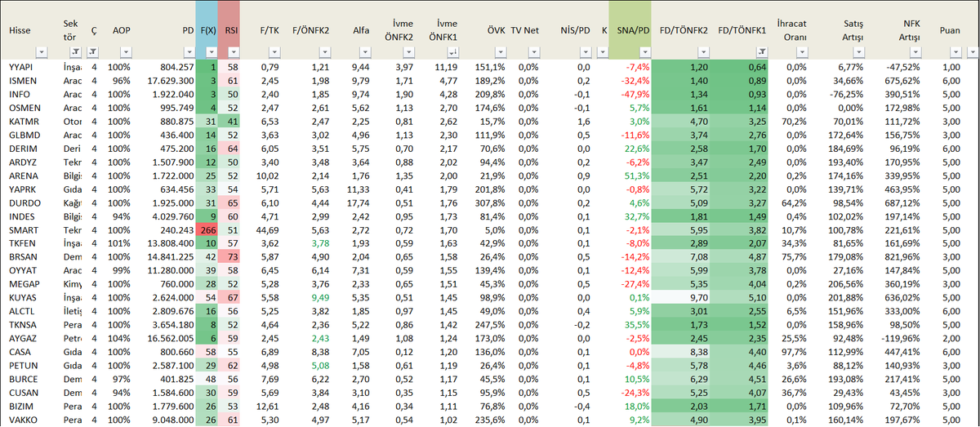
Task: Open the İhracat Oranı filter dropdown
Action: (x=803, y=51)
